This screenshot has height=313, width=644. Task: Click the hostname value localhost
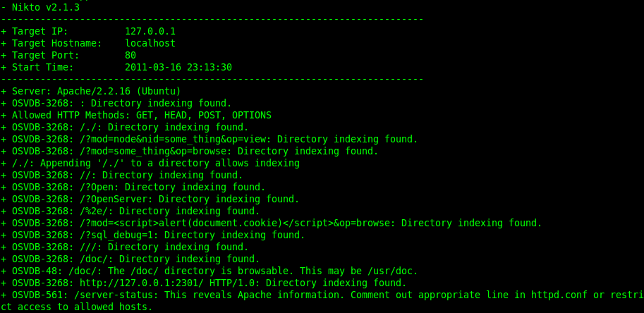tap(150, 43)
